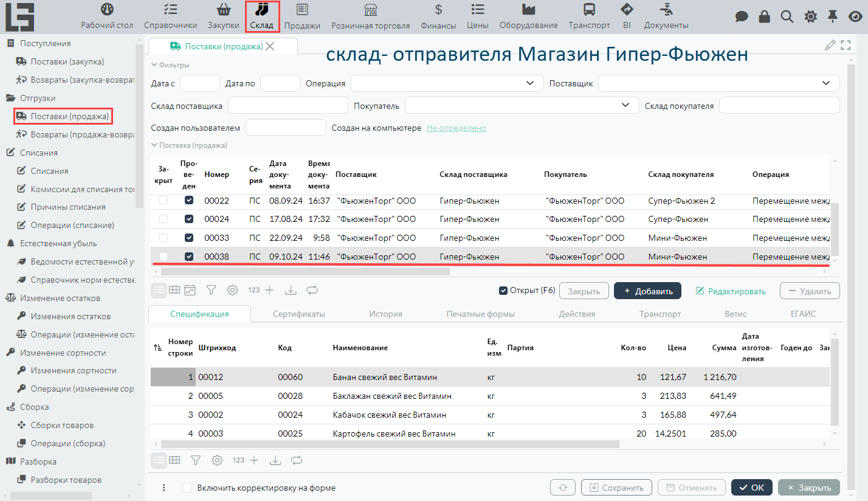Open search with the magnifier icon

787,16
